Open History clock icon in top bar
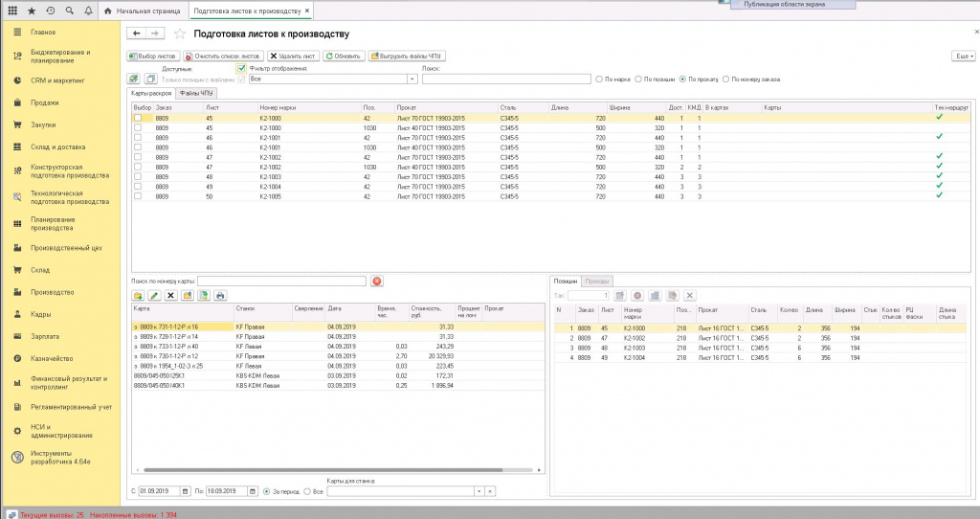The width and height of the screenshot is (980, 519). click(x=51, y=11)
